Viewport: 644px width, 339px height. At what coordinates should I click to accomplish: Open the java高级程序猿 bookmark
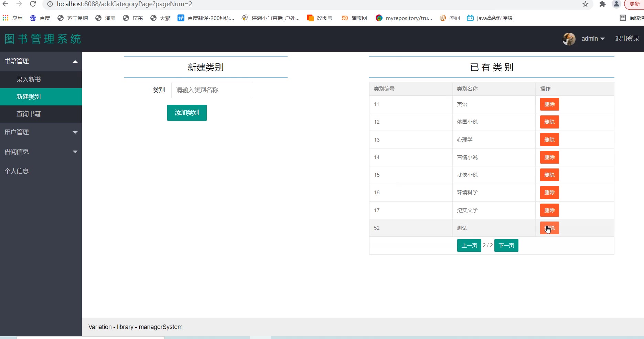point(490,18)
